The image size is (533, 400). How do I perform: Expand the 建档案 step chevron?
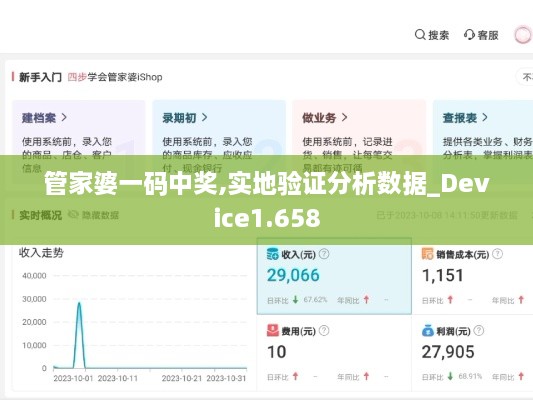coord(64,118)
